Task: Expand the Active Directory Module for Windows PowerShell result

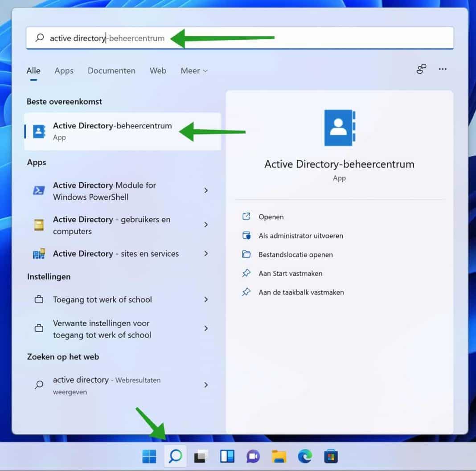Action: (x=206, y=190)
